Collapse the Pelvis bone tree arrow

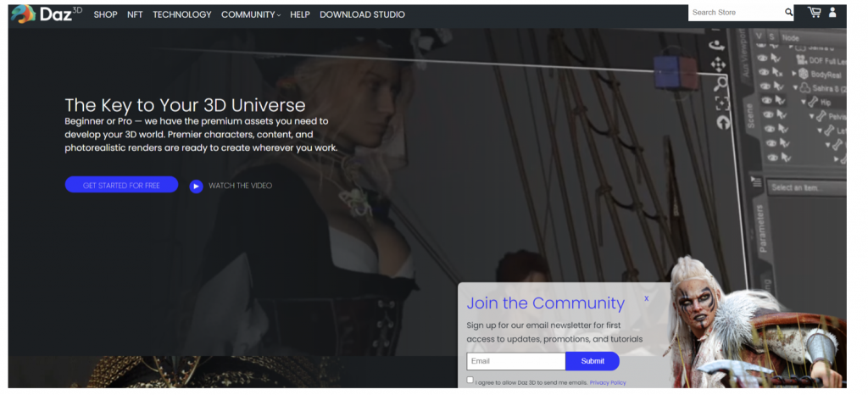[x=811, y=116]
